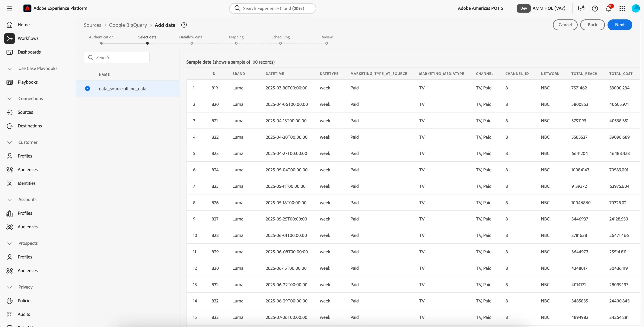Open Policies in sidebar
This screenshot has width=644, height=327.
[x=25, y=301]
